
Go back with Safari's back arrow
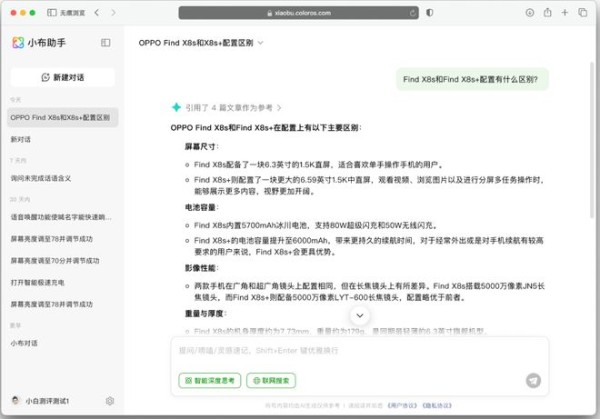(97, 13)
